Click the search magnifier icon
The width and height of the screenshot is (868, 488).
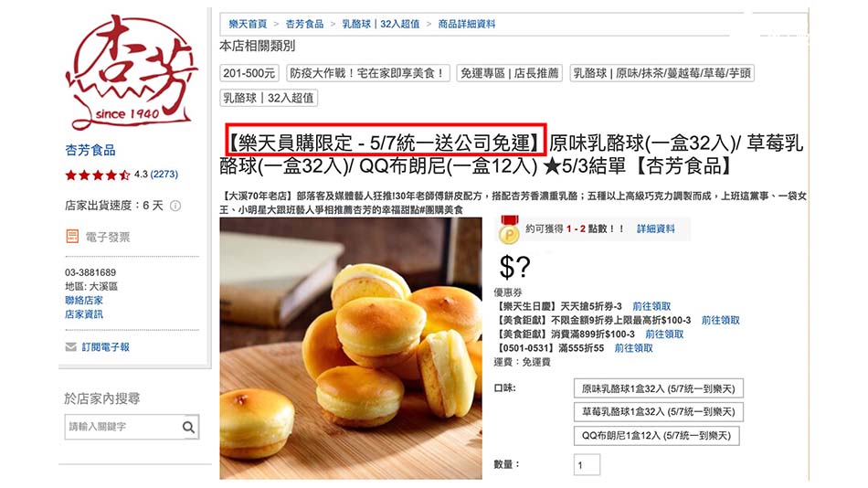[x=189, y=427]
